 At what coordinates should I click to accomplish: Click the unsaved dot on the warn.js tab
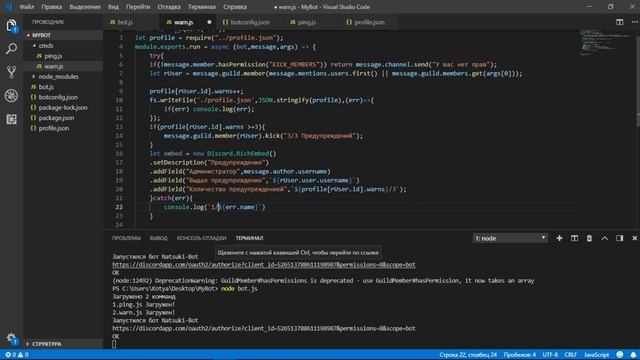click(x=209, y=22)
